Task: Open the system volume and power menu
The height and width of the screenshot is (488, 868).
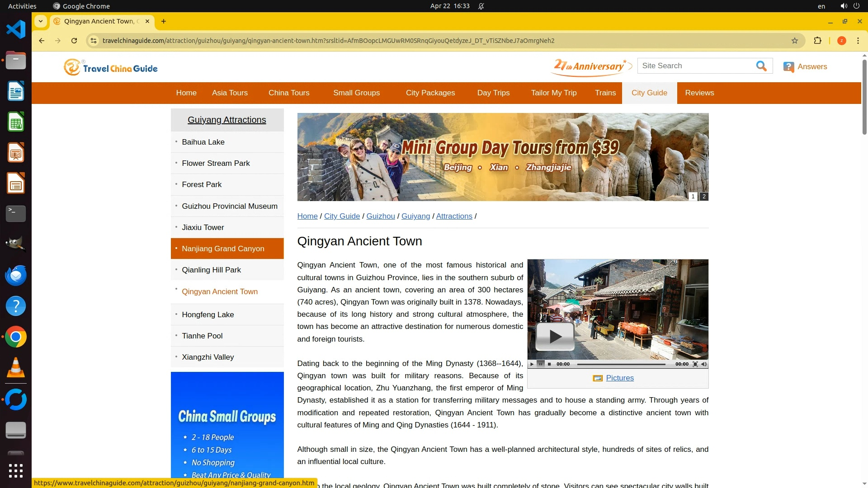Action: tap(850, 6)
